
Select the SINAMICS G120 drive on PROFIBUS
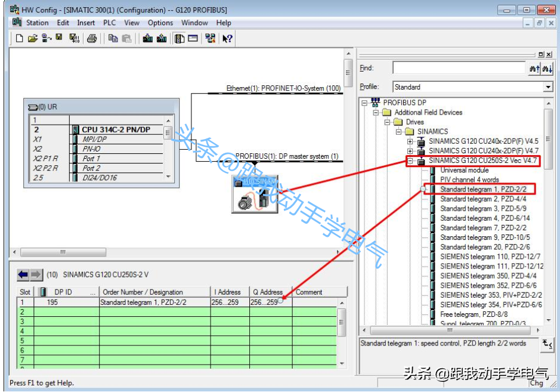point(251,195)
